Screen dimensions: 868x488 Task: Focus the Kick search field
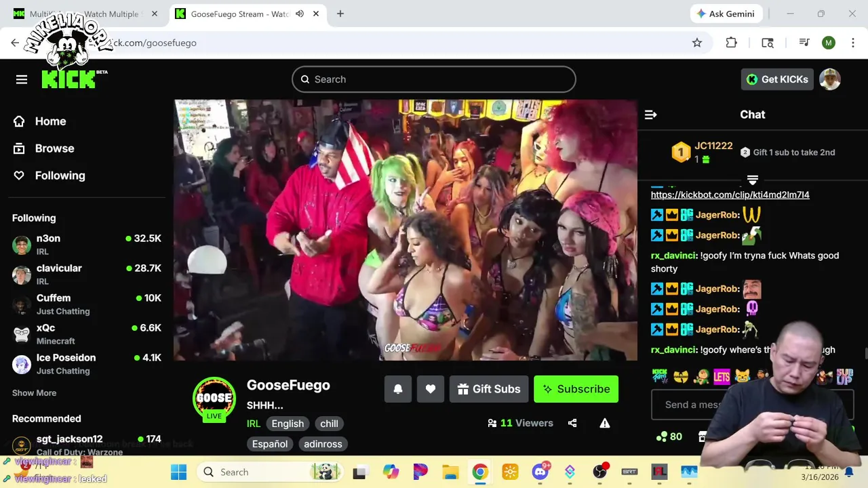434,79
